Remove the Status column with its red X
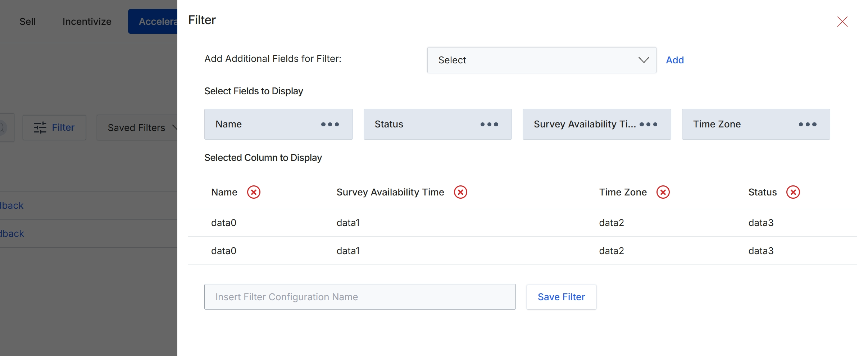Screen dimensions: 868x356 793,192
